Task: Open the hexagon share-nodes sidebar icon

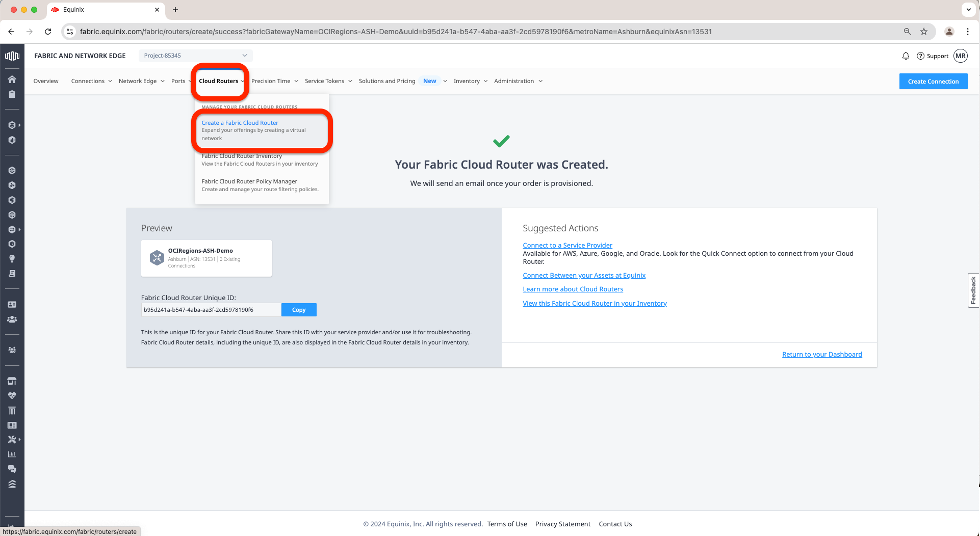Action: pos(12,185)
